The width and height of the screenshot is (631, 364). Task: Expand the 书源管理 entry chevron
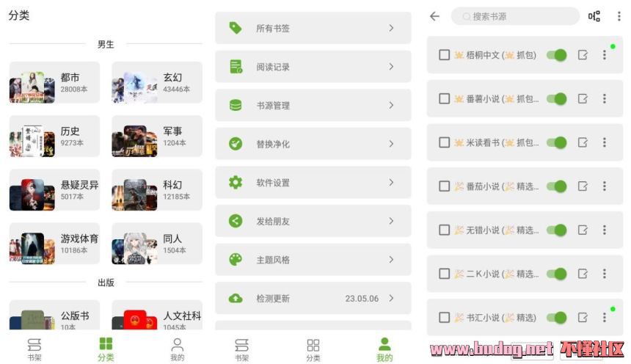pyautogui.click(x=391, y=105)
